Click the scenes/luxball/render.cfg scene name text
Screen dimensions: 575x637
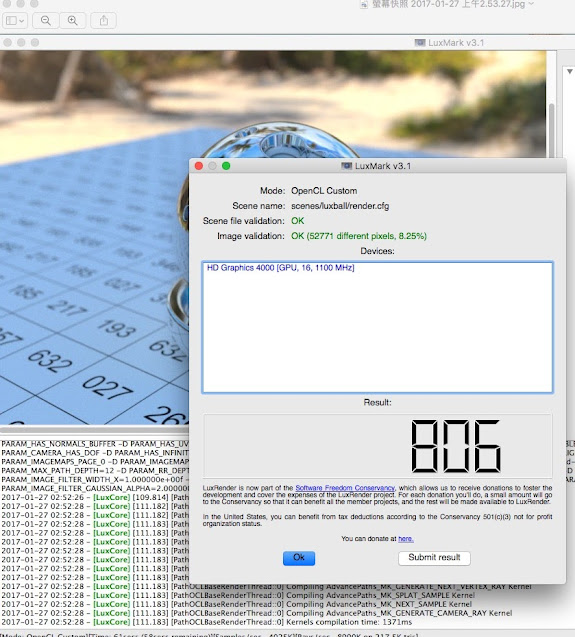[340, 206]
